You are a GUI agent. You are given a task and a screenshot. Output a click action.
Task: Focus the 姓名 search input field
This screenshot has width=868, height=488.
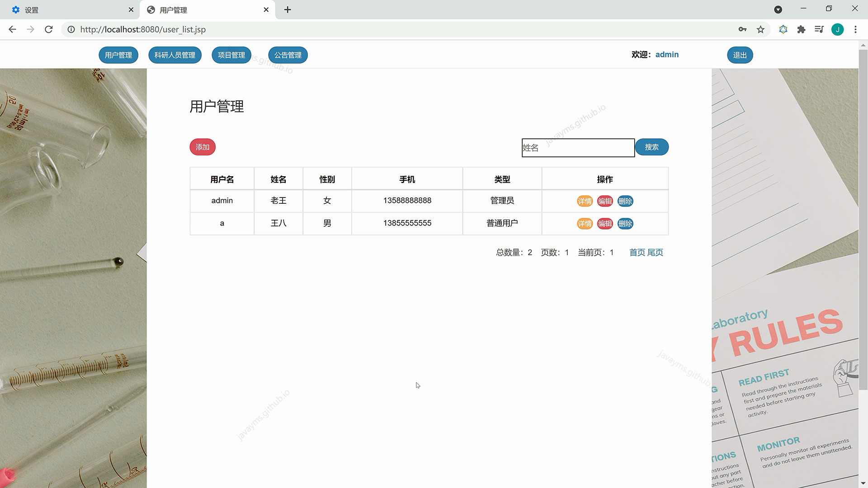pyautogui.click(x=578, y=148)
